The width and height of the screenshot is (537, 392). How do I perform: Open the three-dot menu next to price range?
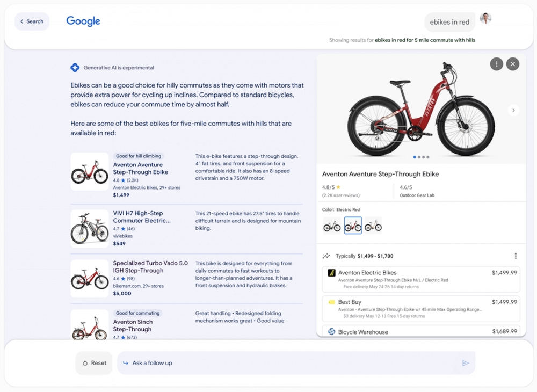tap(515, 256)
